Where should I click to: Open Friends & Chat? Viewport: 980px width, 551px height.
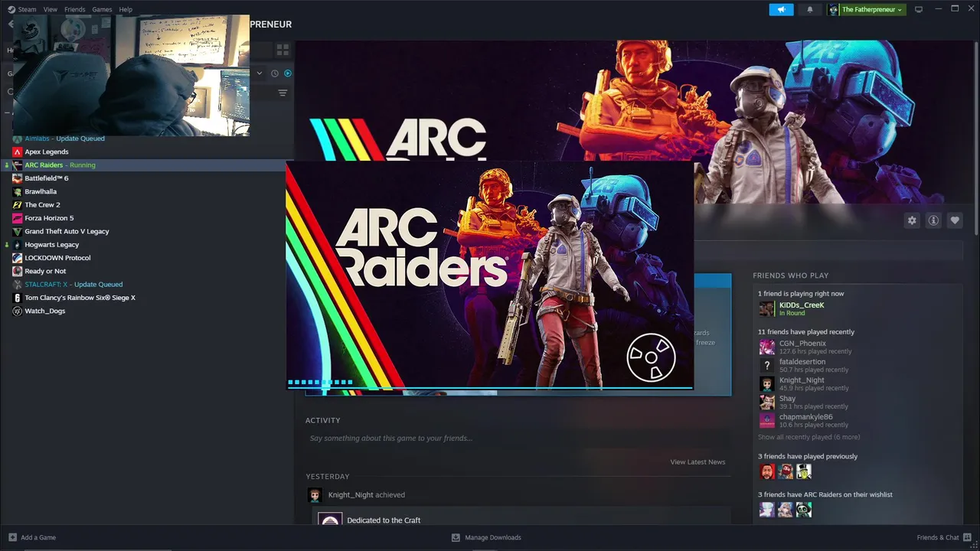point(944,537)
